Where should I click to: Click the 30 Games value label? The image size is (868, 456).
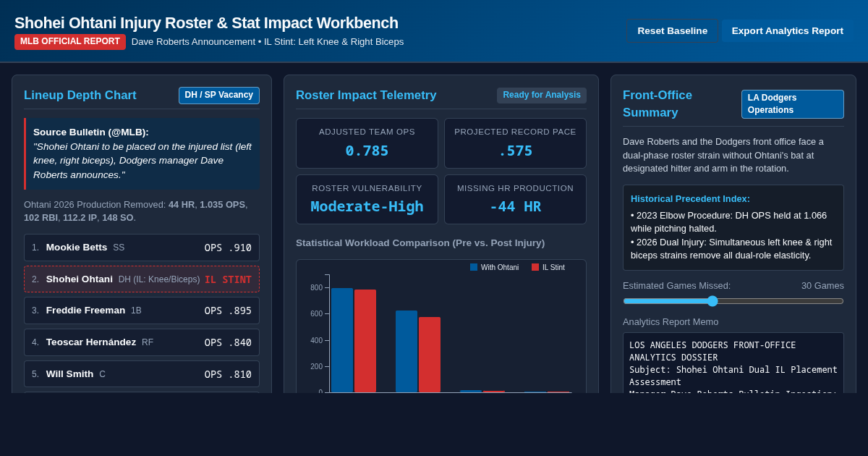pos(822,286)
